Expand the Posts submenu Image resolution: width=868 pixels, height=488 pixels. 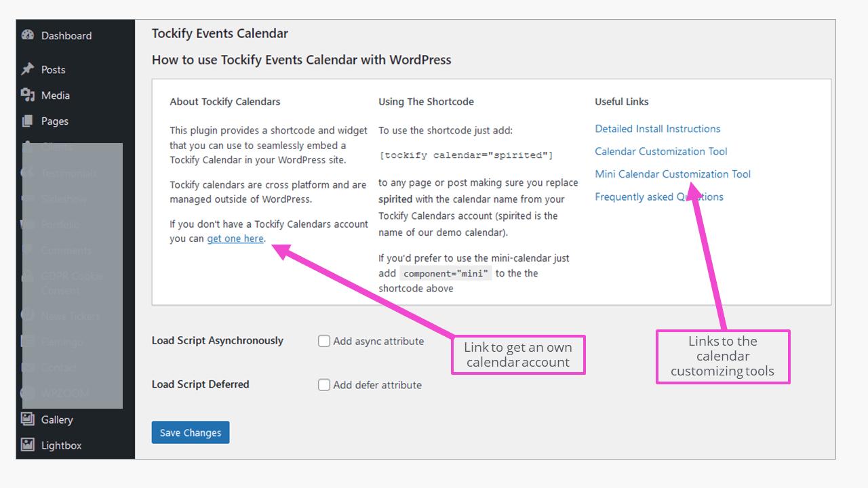[x=54, y=69]
